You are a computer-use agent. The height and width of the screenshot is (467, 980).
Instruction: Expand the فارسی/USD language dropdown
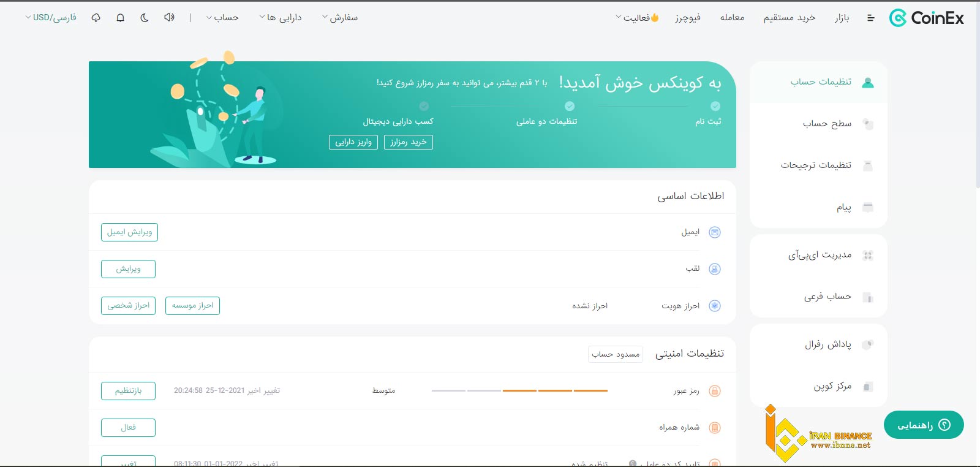51,18
